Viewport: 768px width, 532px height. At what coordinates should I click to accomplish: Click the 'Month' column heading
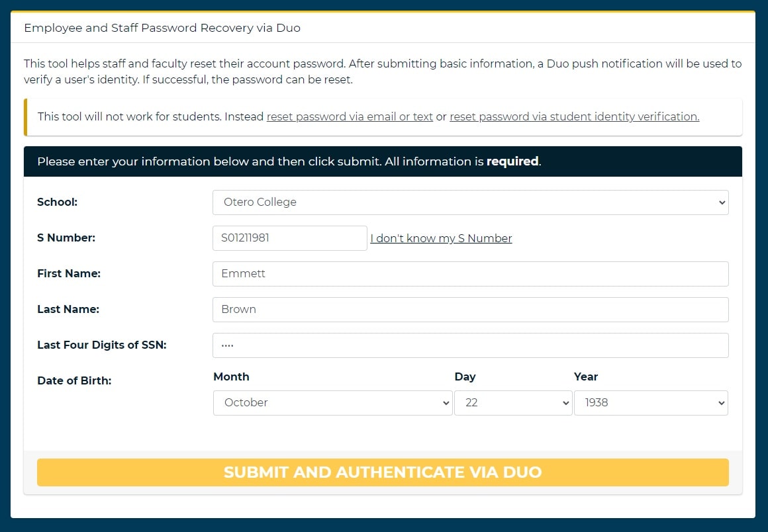231,377
